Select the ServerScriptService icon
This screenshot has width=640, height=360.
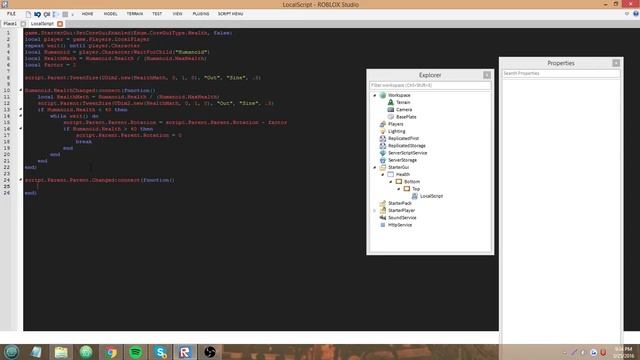tap(382, 153)
